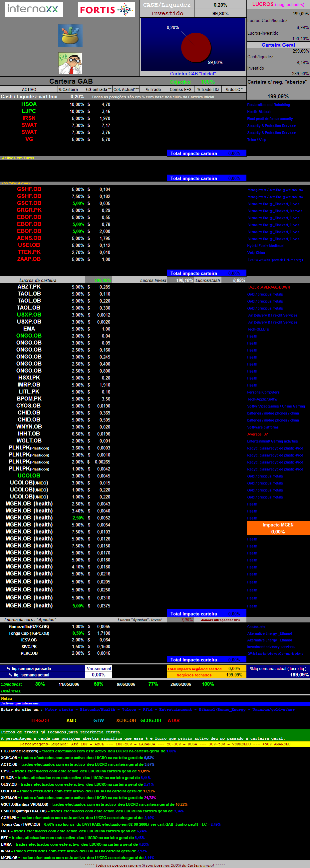
Task: Select the WGLT.OB ticker cell
Action: pos(29,441)
